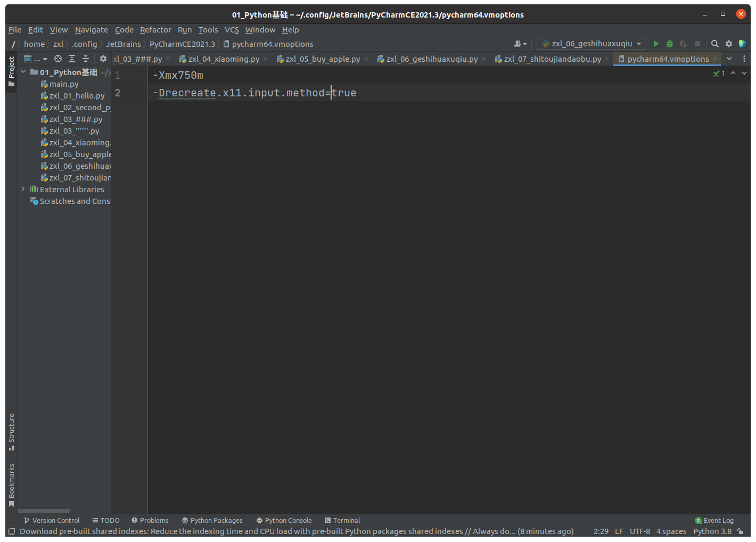Run the current configuration with green play icon
Screen dimensions: 756x542
[x=656, y=44]
